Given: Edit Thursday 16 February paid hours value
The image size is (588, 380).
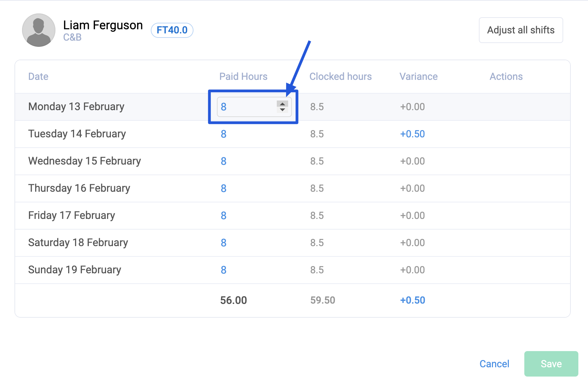Looking at the screenshot, I should click(x=223, y=188).
